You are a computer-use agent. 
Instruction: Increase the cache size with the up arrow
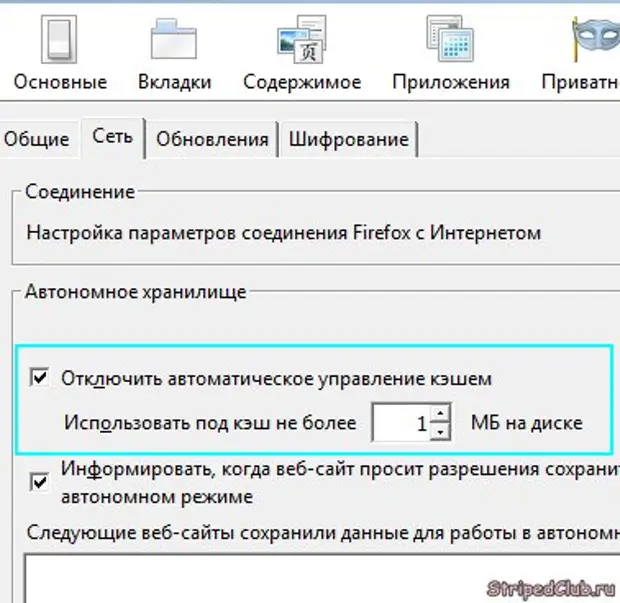click(x=442, y=413)
